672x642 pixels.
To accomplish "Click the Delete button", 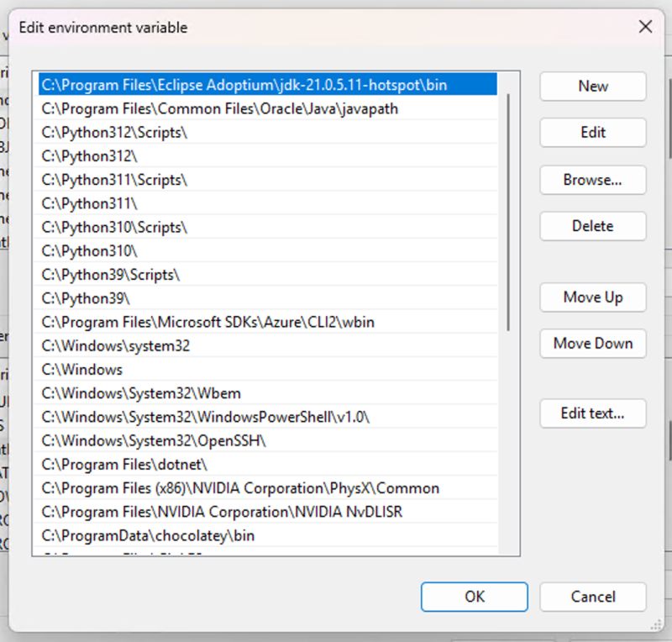I will tap(592, 226).
